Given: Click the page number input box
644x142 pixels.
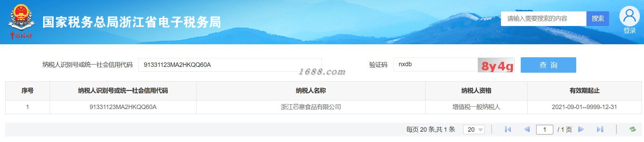Looking at the screenshot, I should click(544, 129).
